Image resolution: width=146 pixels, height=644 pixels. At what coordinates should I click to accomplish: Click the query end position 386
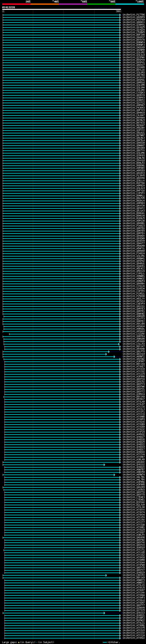pos(118,11)
